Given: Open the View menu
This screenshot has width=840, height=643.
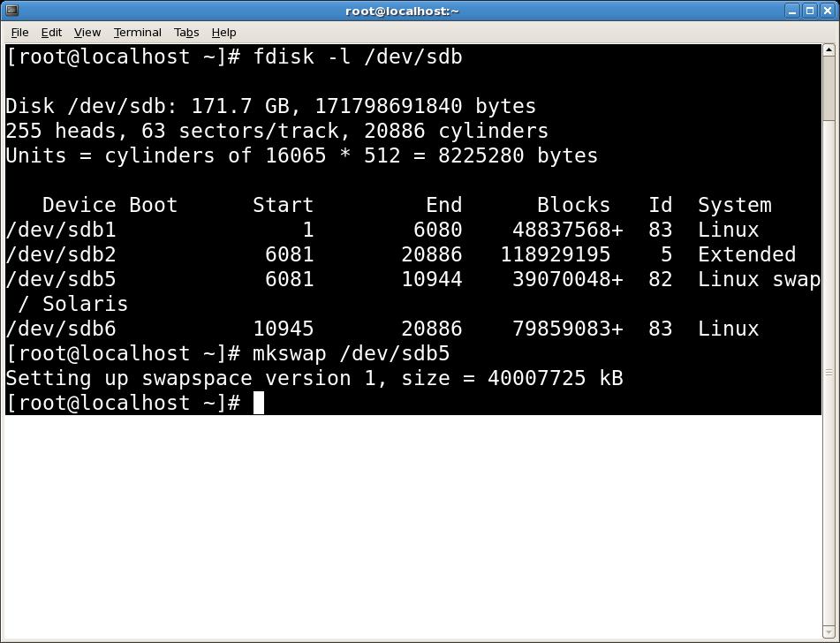Looking at the screenshot, I should [x=87, y=32].
